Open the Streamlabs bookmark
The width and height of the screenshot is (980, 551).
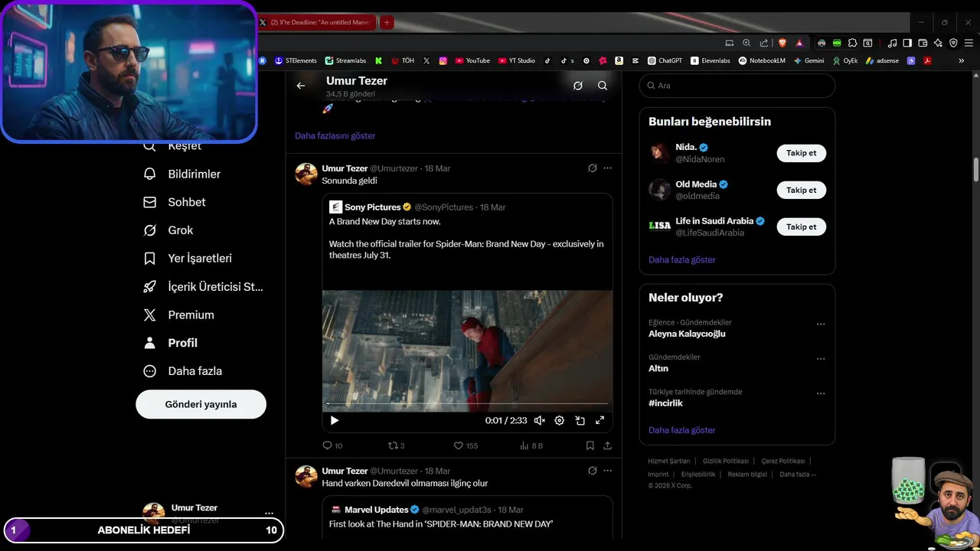point(345,60)
